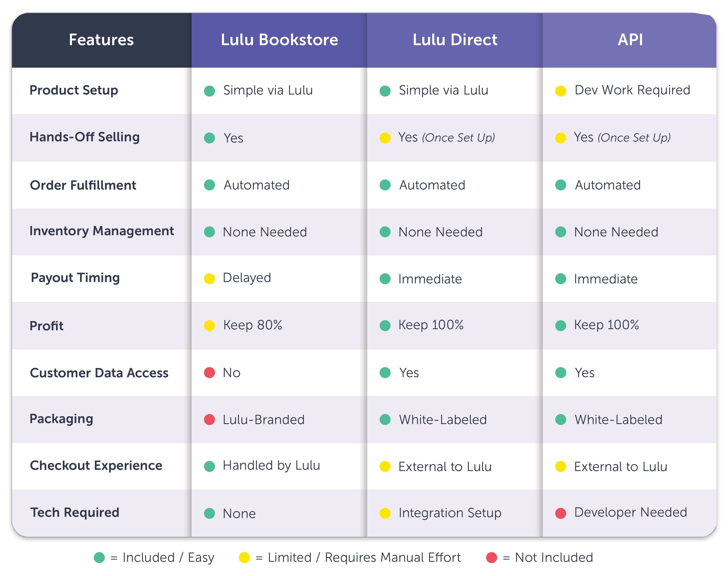Click the red dot next to No
The width and height of the screenshot is (728, 576).
209,373
